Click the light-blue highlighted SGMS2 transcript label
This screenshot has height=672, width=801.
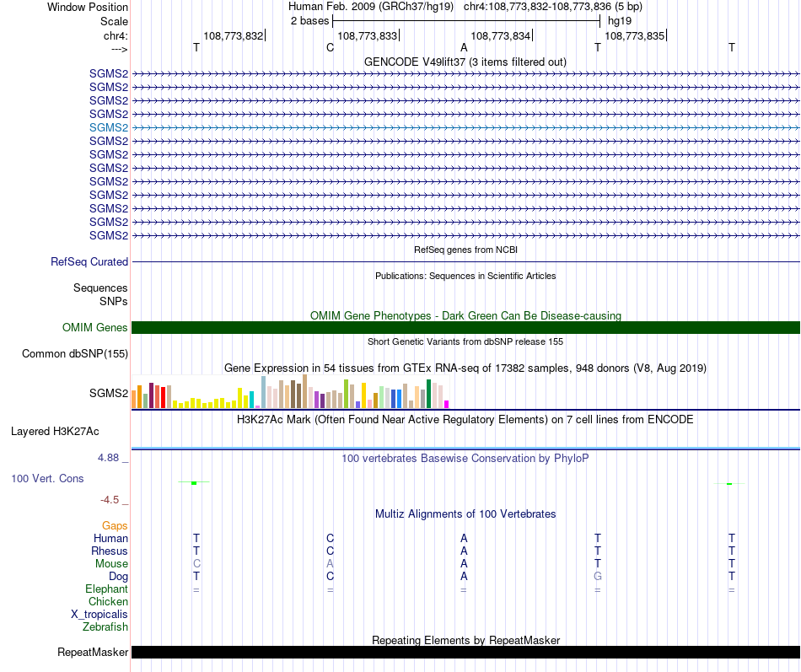pos(109,128)
